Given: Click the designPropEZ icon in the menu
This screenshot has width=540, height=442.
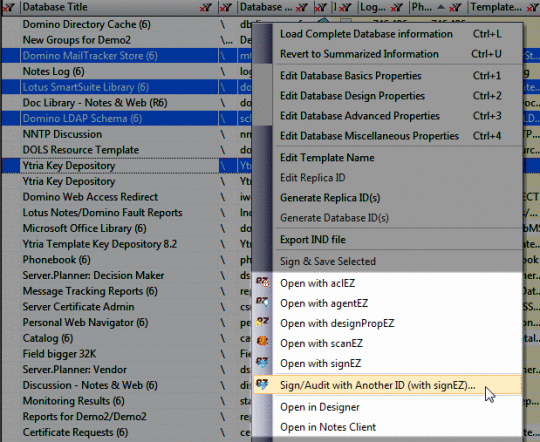Looking at the screenshot, I should click(x=262, y=323).
